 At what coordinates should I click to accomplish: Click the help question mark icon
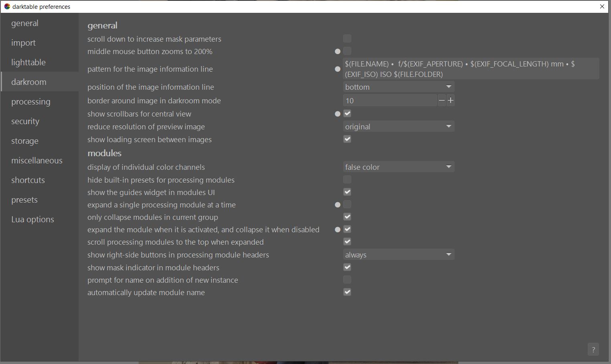click(593, 349)
